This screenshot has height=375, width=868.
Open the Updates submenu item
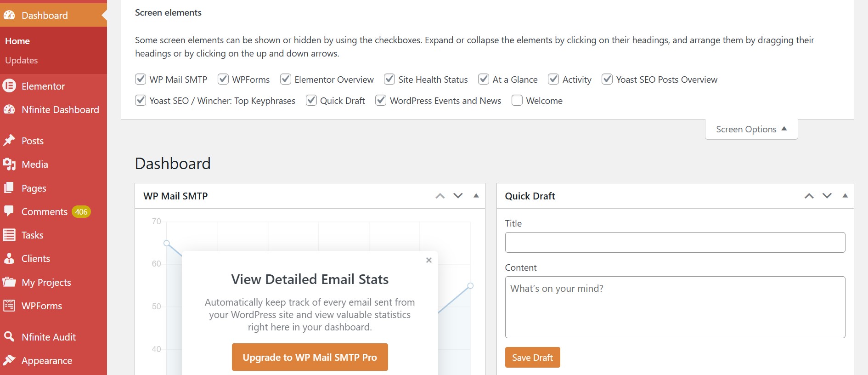tap(22, 60)
